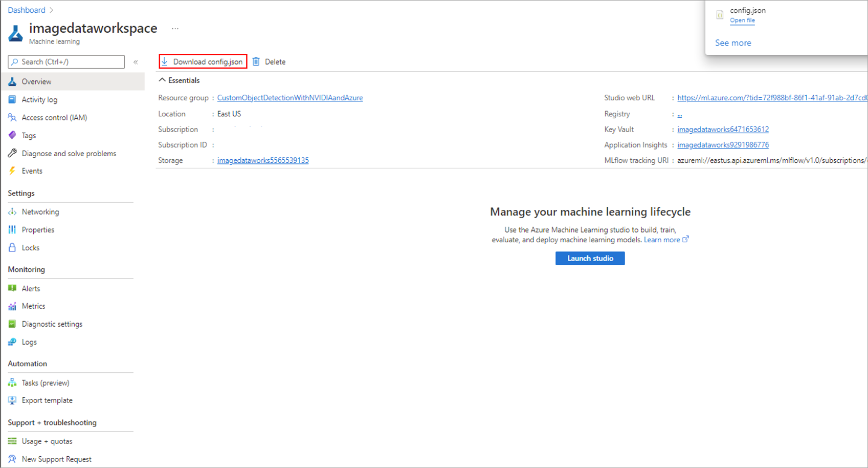Click Download config.json button
Image resolution: width=868 pixels, height=468 pixels.
click(x=203, y=61)
